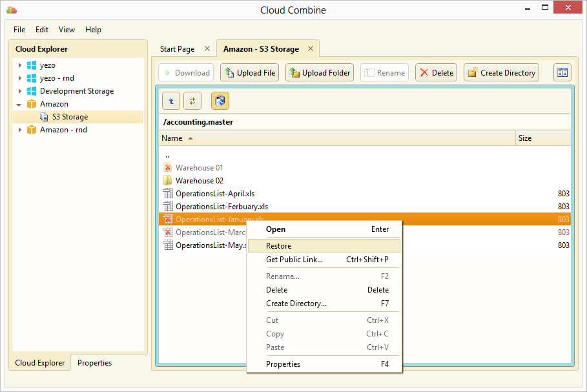Select the yezo - rnd storage icon
The width and height of the screenshot is (587, 392).
32,78
